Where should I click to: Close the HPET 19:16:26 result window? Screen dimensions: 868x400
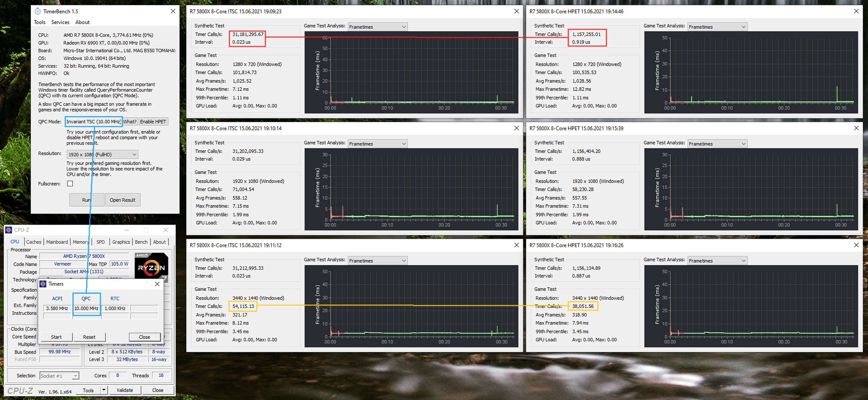[856, 245]
